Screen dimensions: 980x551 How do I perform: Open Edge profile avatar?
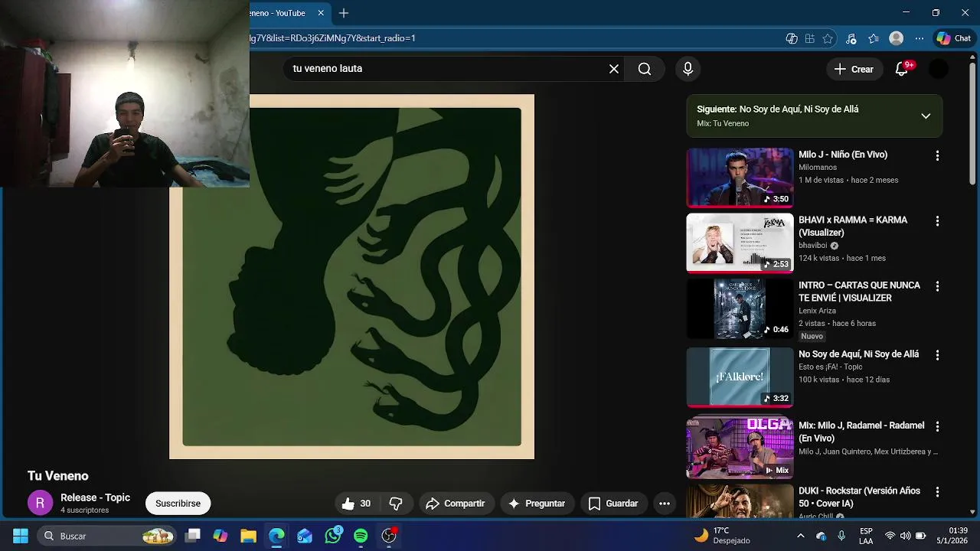coord(896,38)
